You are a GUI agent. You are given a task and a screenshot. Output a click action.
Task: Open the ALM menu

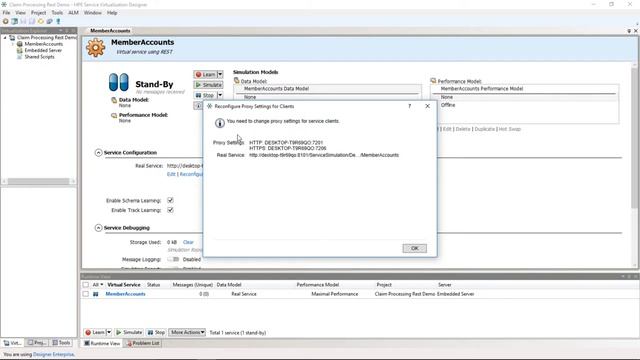tap(73, 13)
